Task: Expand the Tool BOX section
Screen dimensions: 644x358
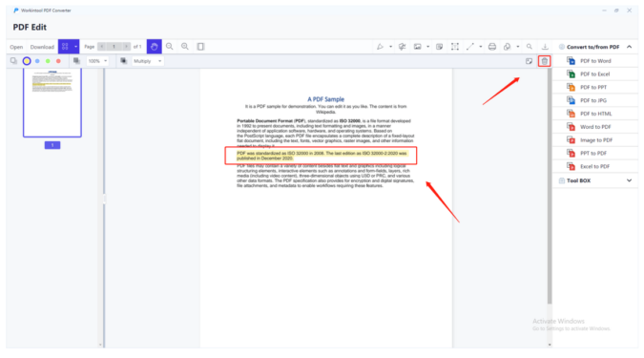Action: tap(630, 180)
